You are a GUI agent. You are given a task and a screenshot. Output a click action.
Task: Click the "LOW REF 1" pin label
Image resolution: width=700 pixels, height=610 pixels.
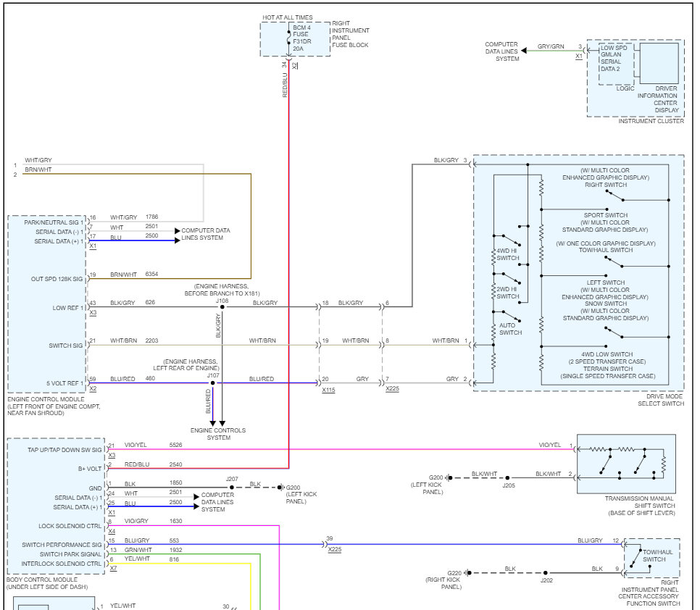68,308
